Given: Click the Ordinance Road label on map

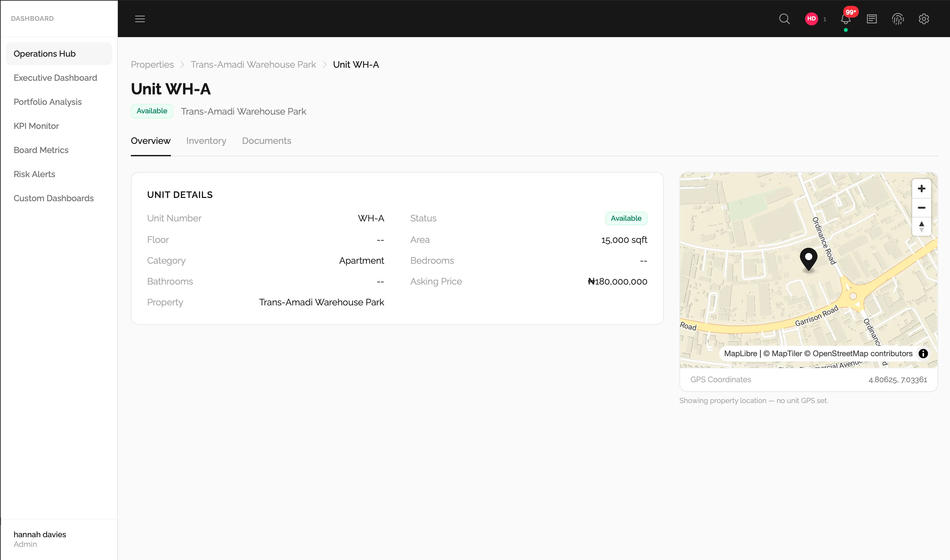Looking at the screenshot, I should pyautogui.click(x=824, y=241).
